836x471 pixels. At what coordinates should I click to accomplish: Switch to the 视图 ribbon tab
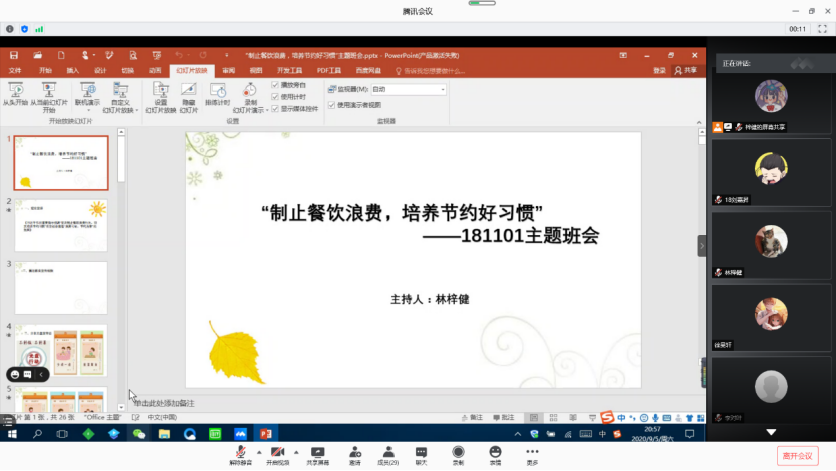coord(256,70)
